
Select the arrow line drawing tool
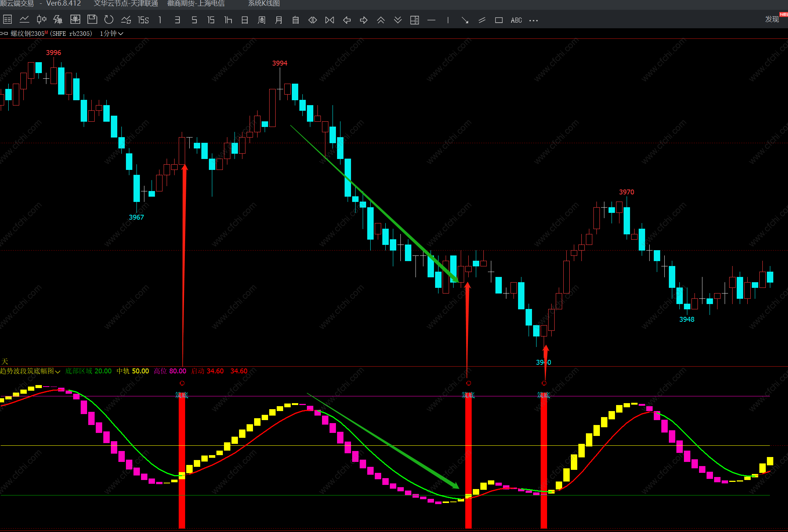(465, 20)
